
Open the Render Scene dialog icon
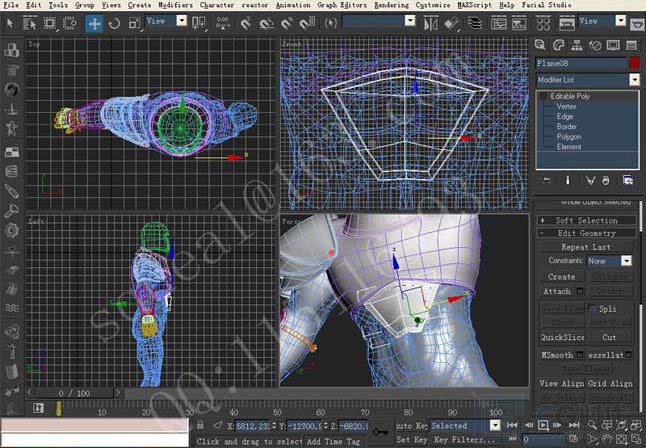pos(567,23)
